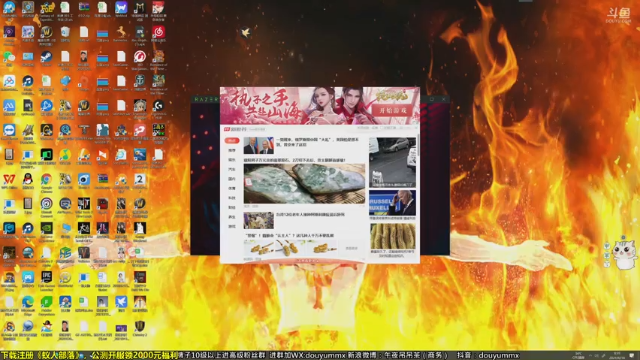This screenshot has height=360, width=640.
Task: Open the Baidu Netdisk cloud icon
Action: pyautogui.click(x=9, y=81)
